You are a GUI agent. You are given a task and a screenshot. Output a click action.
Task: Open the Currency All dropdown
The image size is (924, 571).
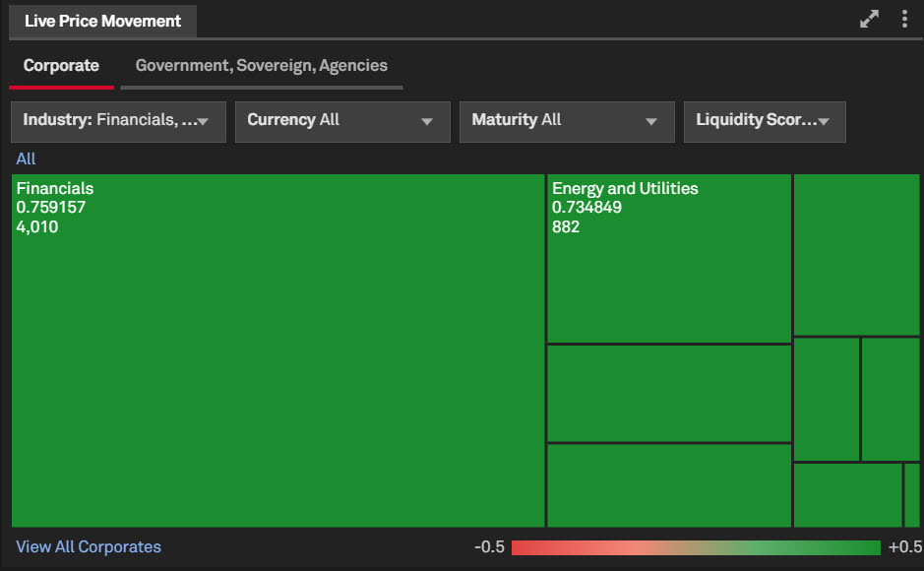342,122
